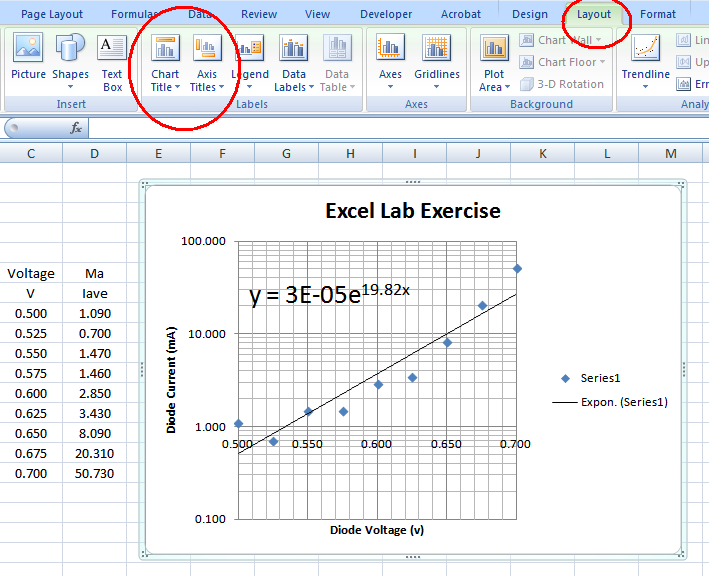
Task: Select column D header
Action: coord(94,154)
